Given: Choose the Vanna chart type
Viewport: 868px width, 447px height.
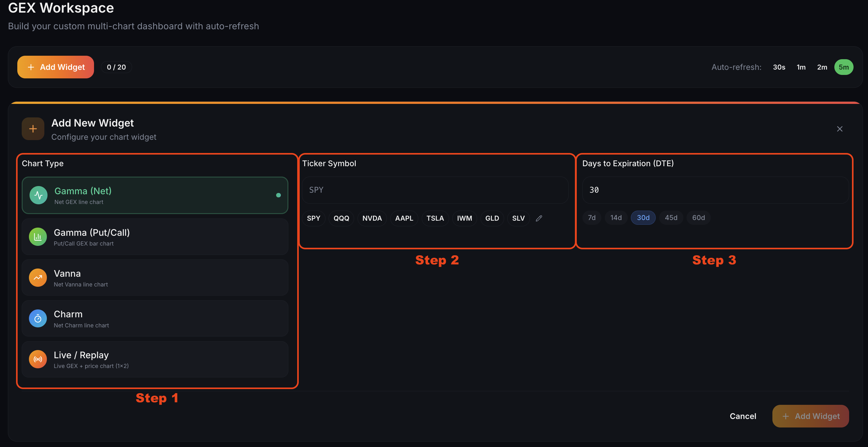Looking at the screenshot, I should (155, 278).
